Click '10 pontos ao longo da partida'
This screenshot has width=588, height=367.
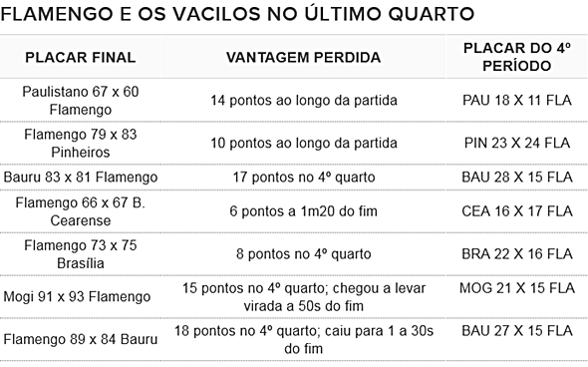tap(303, 143)
